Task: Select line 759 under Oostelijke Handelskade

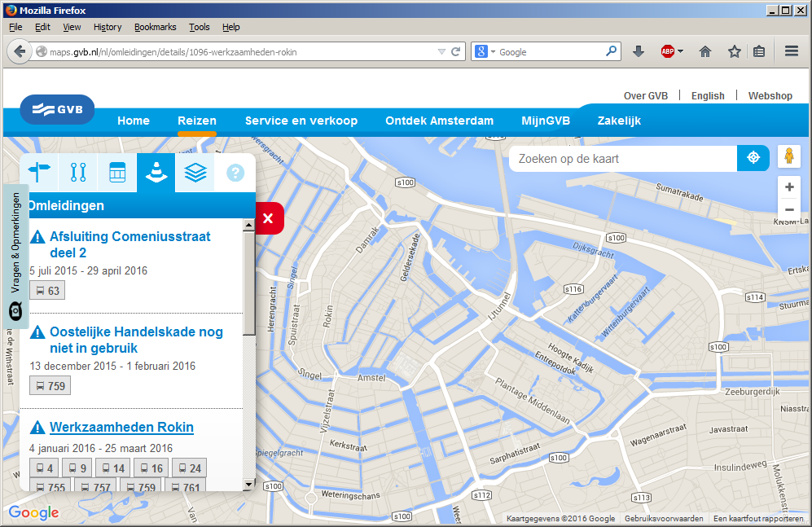Action: (x=50, y=385)
